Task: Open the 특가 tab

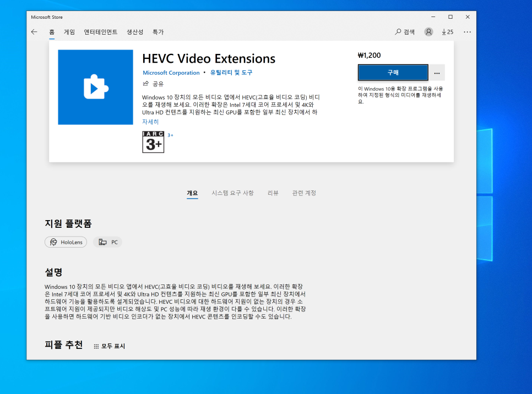Action: tap(158, 32)
